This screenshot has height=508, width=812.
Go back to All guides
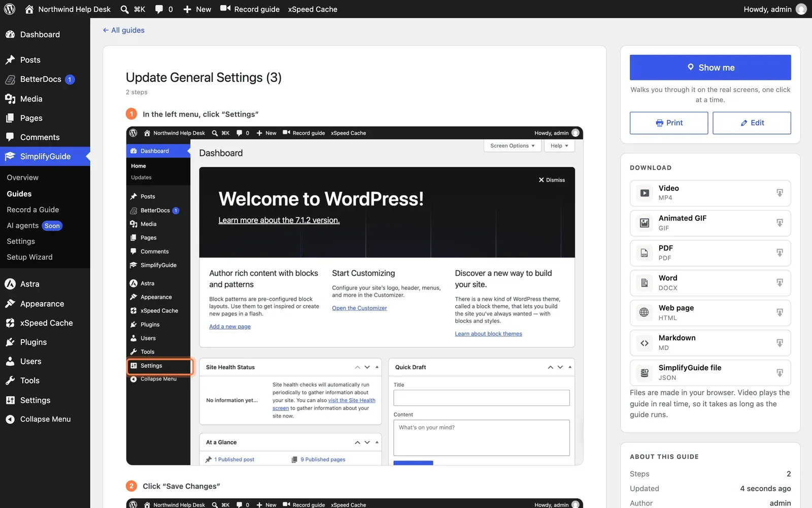[x=123, y=30]
